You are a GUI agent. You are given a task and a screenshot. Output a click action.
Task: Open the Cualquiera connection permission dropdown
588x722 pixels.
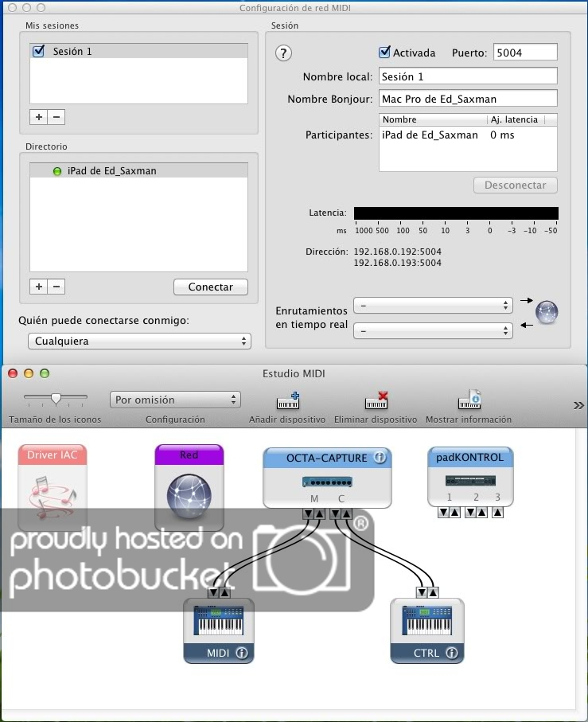pyautogui.click(x=139, y=341)
